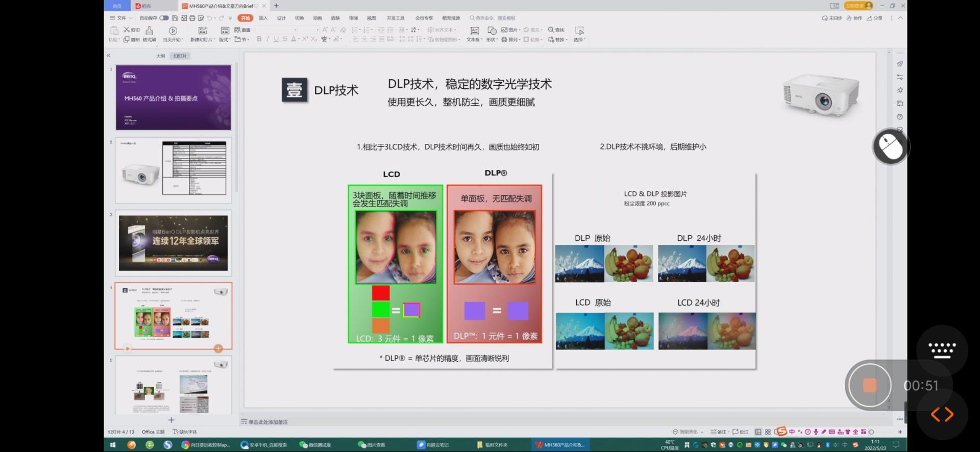Click the 复制 copy button
The image size is (980, 452).
tap(131, 39)
